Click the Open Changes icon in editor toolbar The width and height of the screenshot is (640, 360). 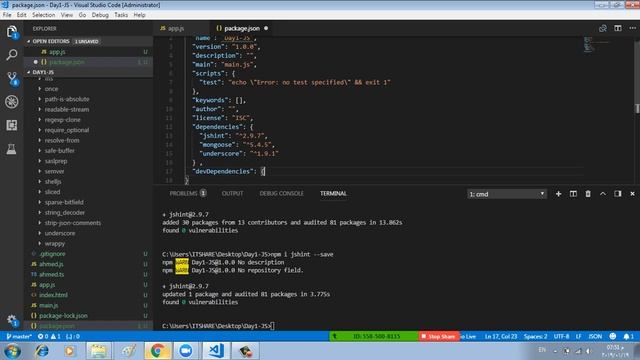click(602, 28)
